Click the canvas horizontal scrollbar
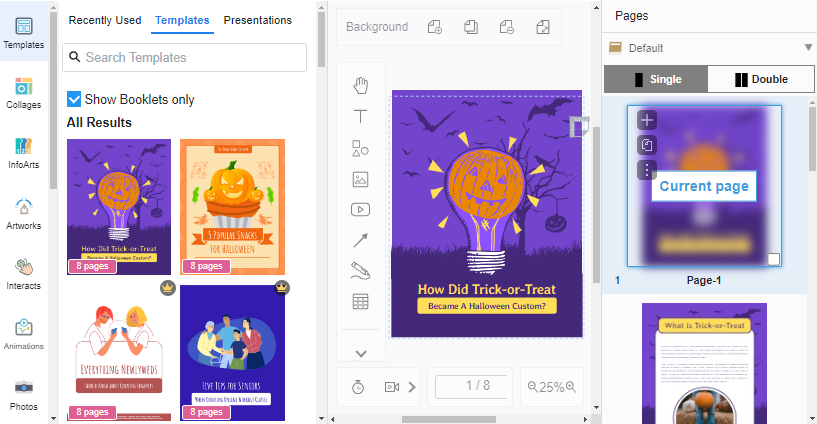The image size is (817, 424). (449, 419)
